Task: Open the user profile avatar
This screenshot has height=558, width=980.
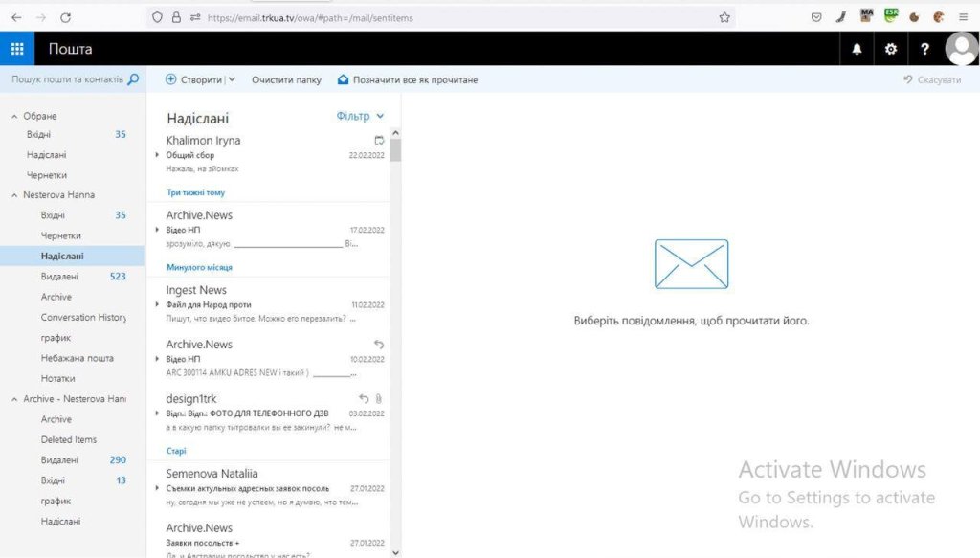Action: pos(961,49)
